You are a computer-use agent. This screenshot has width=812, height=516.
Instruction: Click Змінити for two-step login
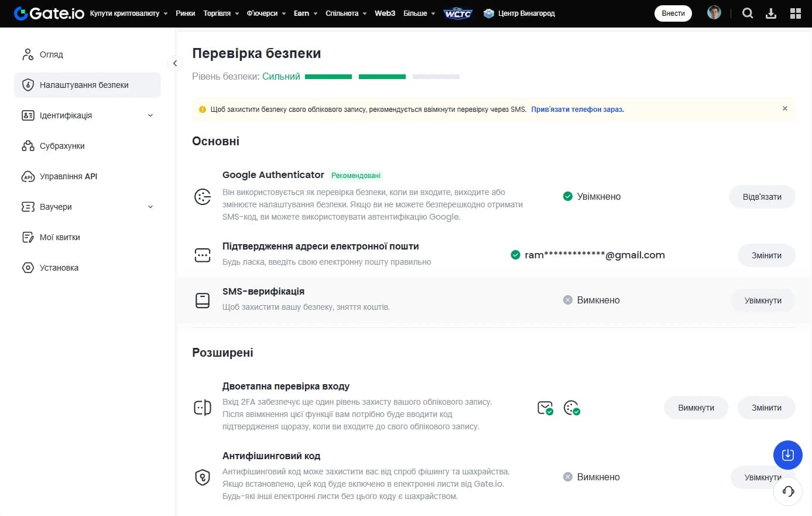[766, 408]
